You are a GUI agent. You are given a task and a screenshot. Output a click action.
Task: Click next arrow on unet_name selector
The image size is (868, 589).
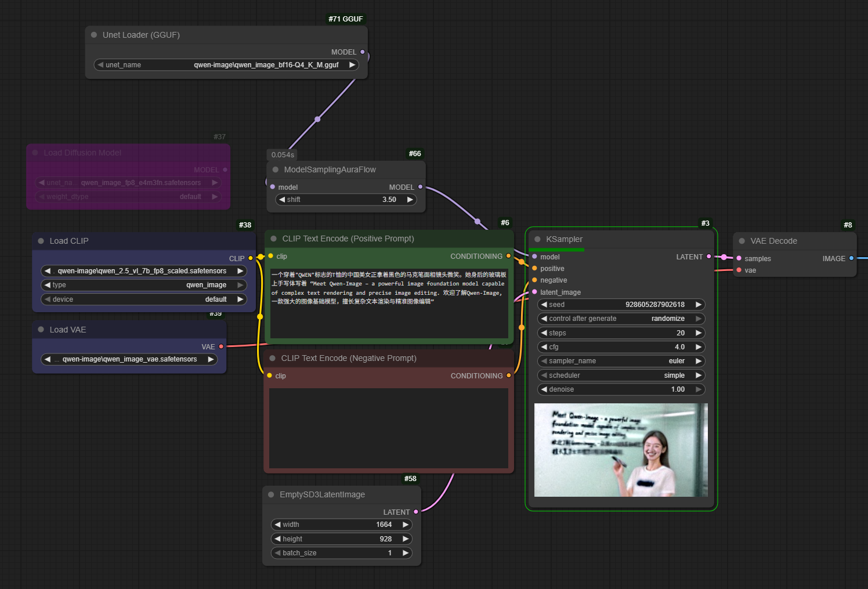(352, 65)
